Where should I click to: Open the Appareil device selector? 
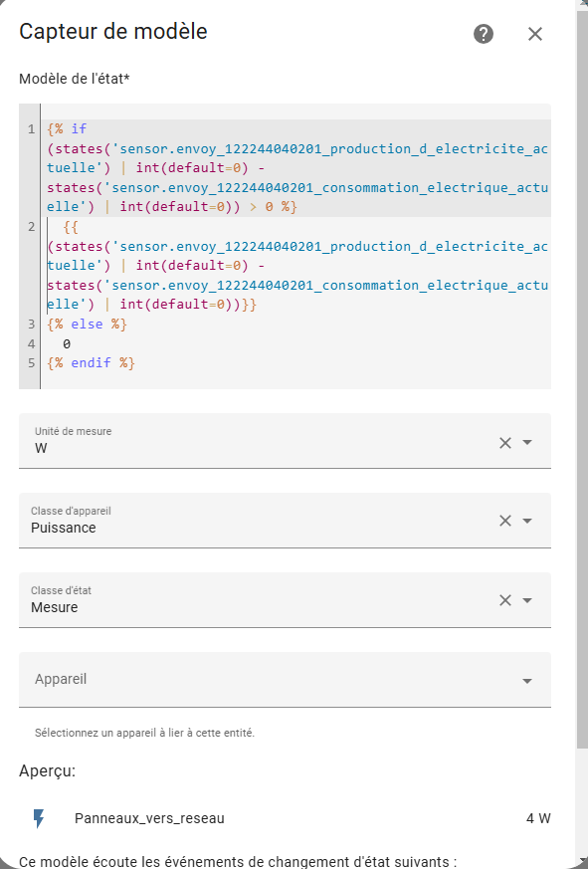click(285, 680)
